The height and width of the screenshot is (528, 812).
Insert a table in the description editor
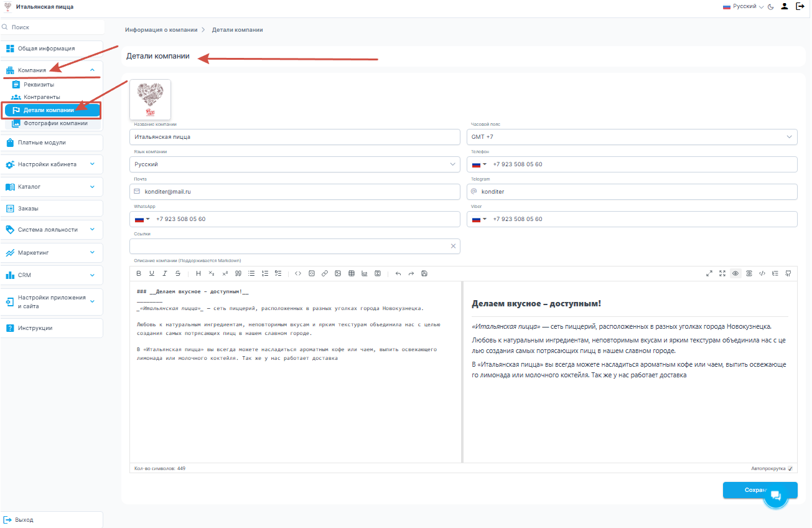[x=351, y=273]
